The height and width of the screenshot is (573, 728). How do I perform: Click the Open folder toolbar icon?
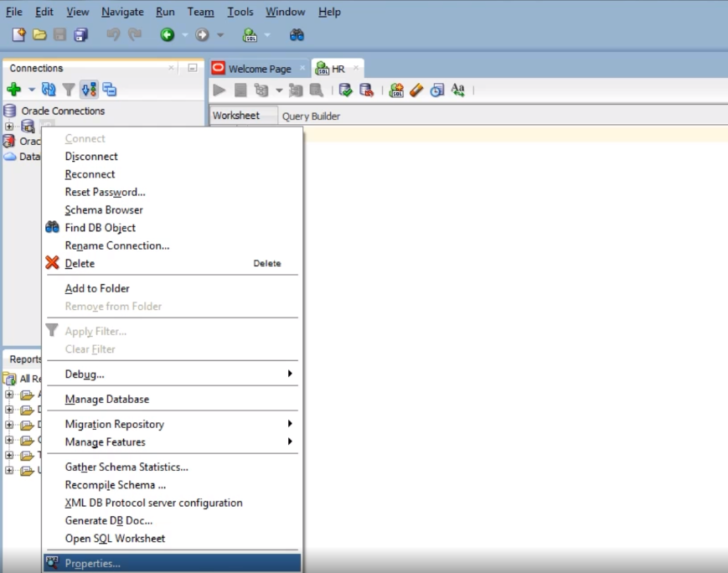pos(39,34)
